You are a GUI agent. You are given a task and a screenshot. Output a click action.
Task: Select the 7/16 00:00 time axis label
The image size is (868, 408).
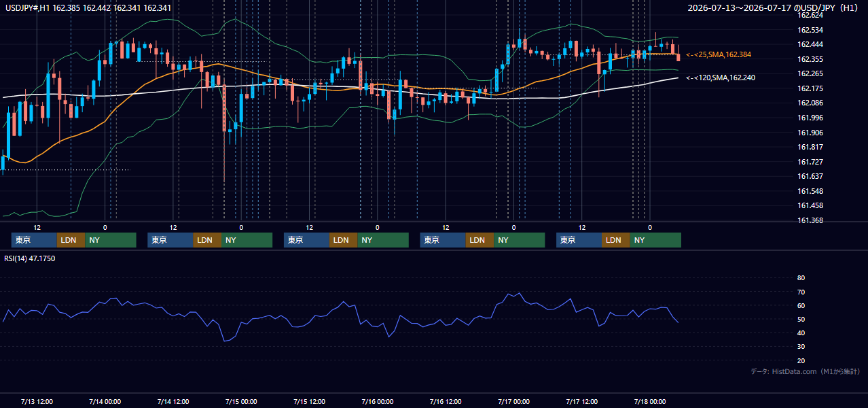point(377,401)
